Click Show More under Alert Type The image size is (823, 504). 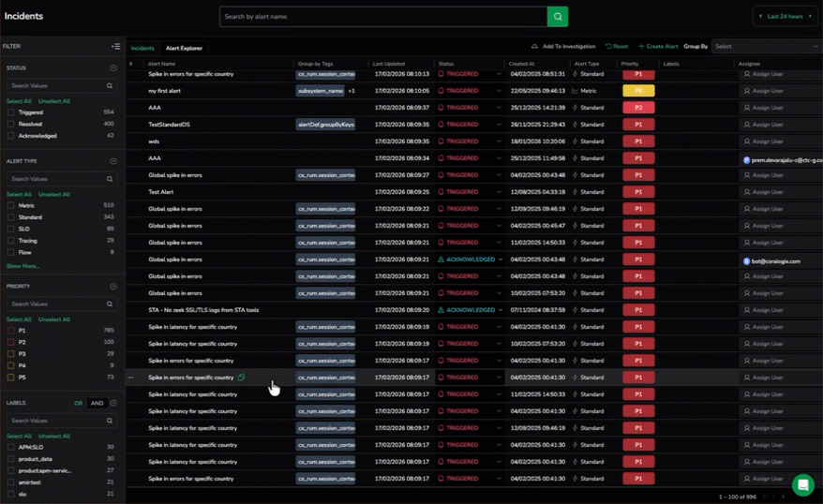[x=23, y=266]
